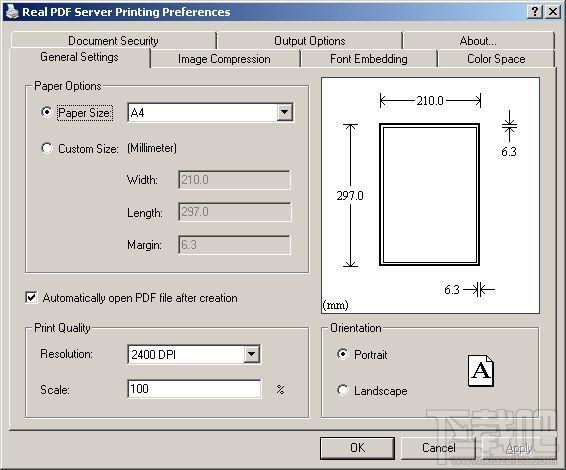Select the General Settings tab
This screenshot has width=566, height=470.
click(x=79, y=57)
